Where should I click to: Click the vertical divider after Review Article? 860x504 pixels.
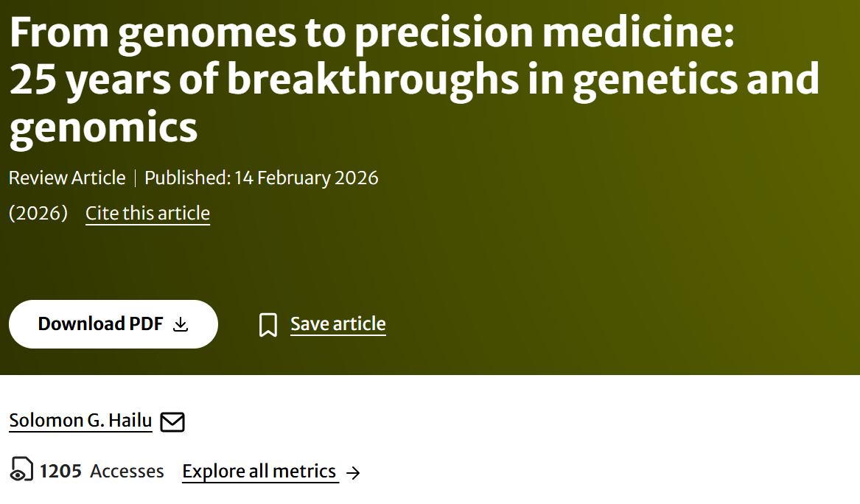(x=135, y=178)
